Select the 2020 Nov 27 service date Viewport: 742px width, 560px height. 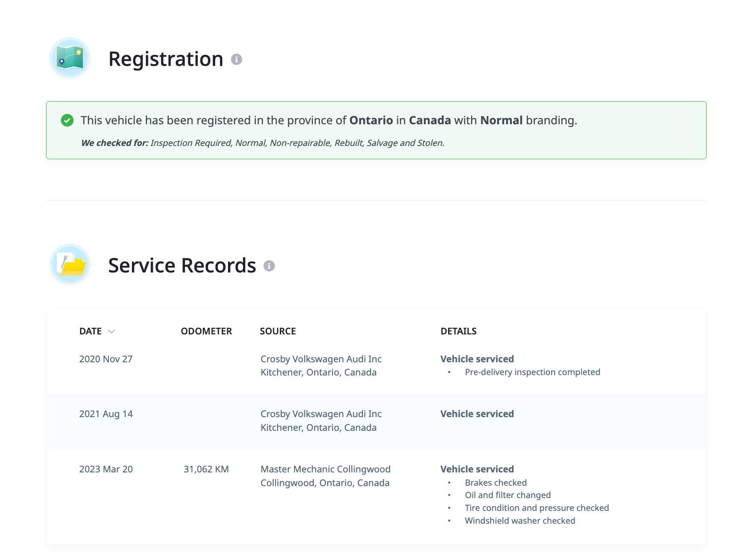[x=106, y=359]
